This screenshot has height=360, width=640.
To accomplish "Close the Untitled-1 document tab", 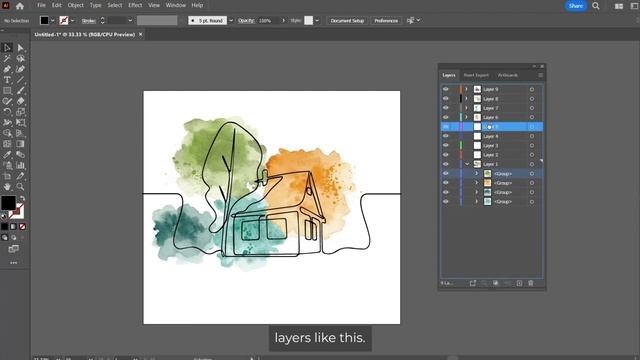I will tap(140, 35).
